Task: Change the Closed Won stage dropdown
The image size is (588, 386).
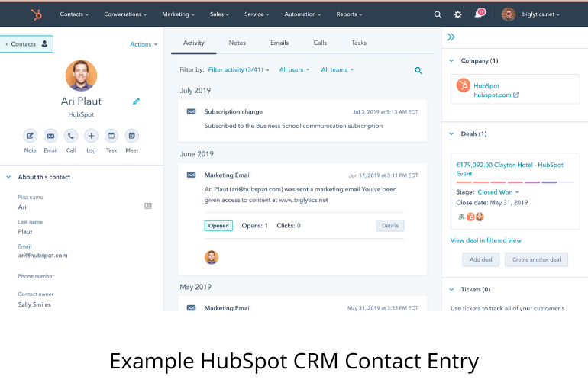Action: pos(498,192)
